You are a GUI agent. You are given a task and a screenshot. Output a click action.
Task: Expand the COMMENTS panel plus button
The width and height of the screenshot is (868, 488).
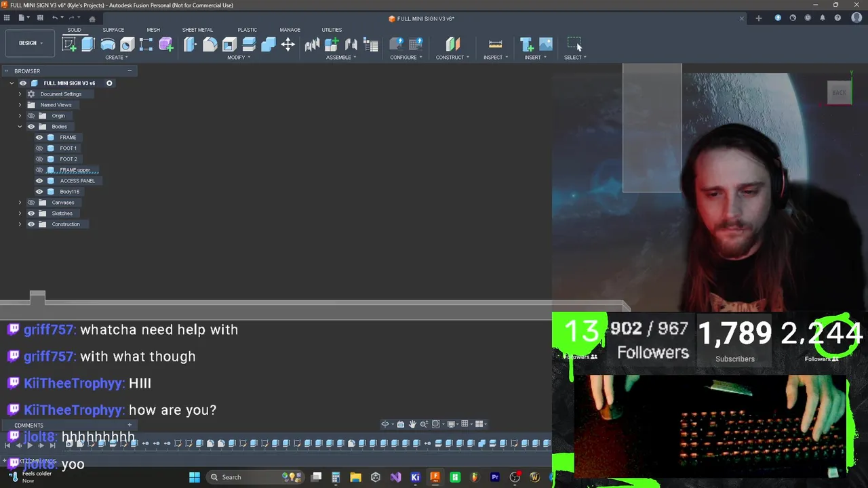[130, 425]
